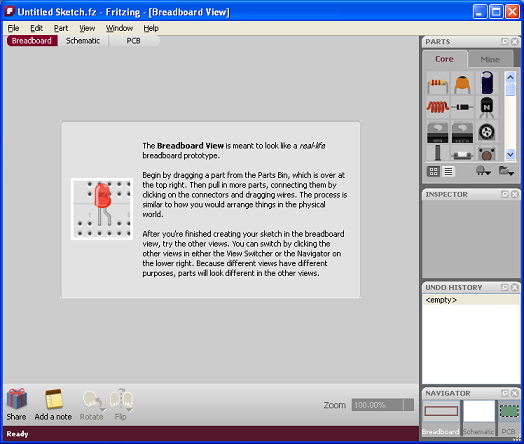
Task: Select the red coil inductor part
Action: pyautogui.click(x=437, y=107)
